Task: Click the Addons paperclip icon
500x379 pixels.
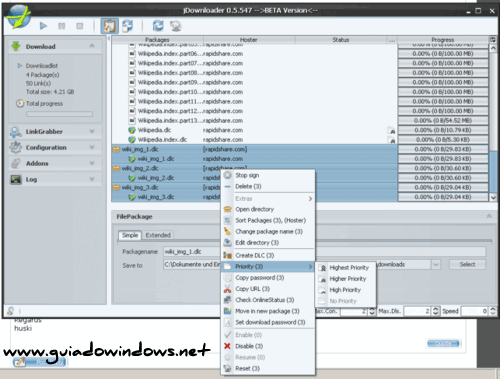Action: [15, 163]
